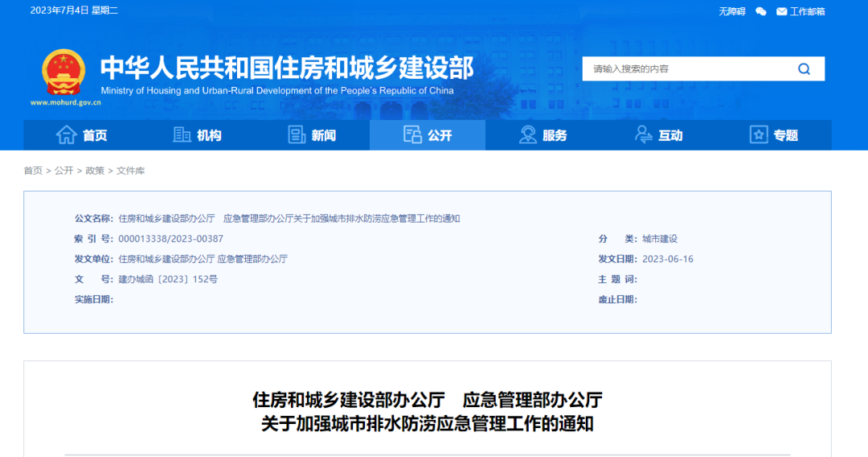Click the 专题 star icon
Image resolution: width=868 pixels, height=457 pixels.
[x=759, y=135]
